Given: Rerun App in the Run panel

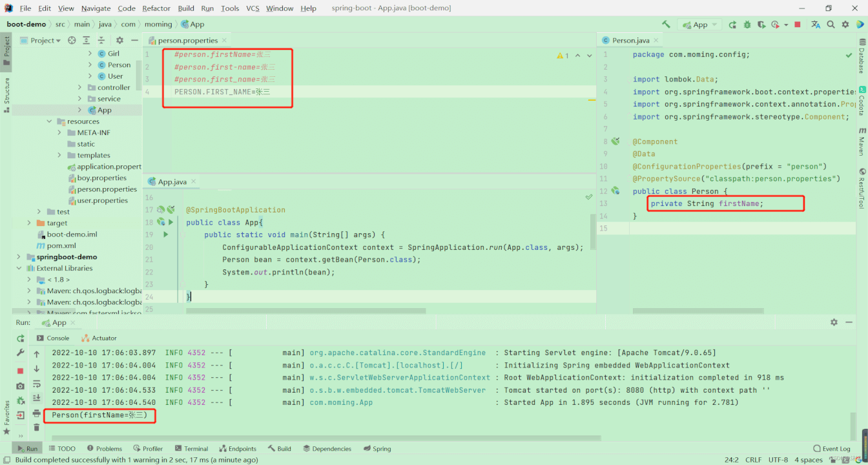Looking at the screenshot, I should [20, 338].
